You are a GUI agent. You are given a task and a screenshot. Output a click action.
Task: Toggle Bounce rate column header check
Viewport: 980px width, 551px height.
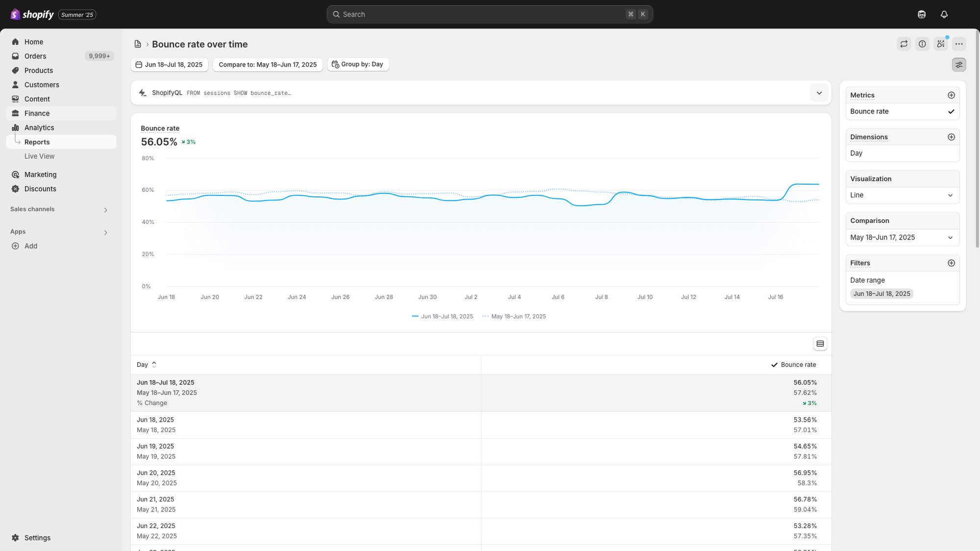[774, 365]
